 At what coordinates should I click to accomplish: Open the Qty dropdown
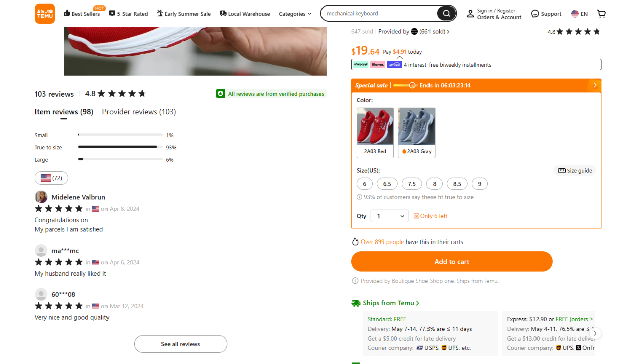click(389, 216)
